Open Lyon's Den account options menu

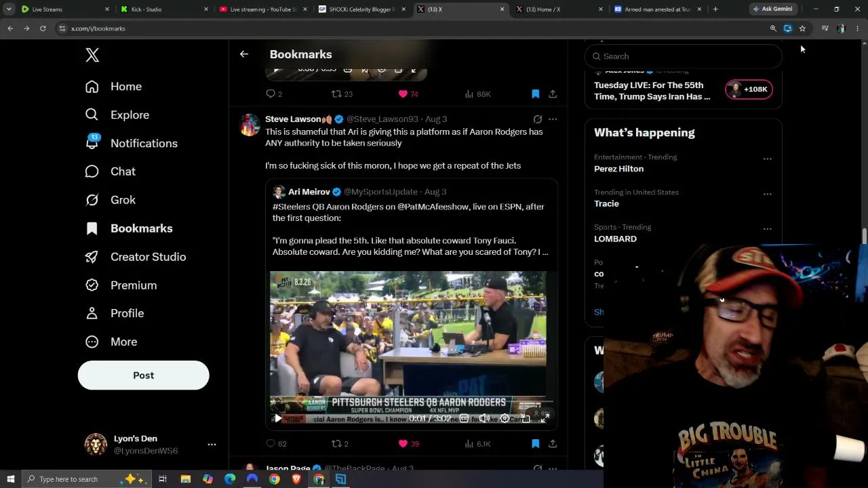(212, 445)
